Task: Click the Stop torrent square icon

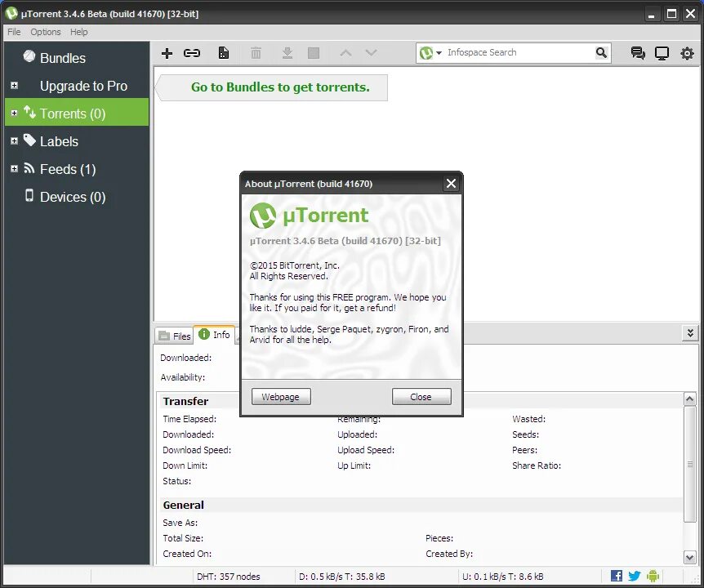Action: coord(314,53)
